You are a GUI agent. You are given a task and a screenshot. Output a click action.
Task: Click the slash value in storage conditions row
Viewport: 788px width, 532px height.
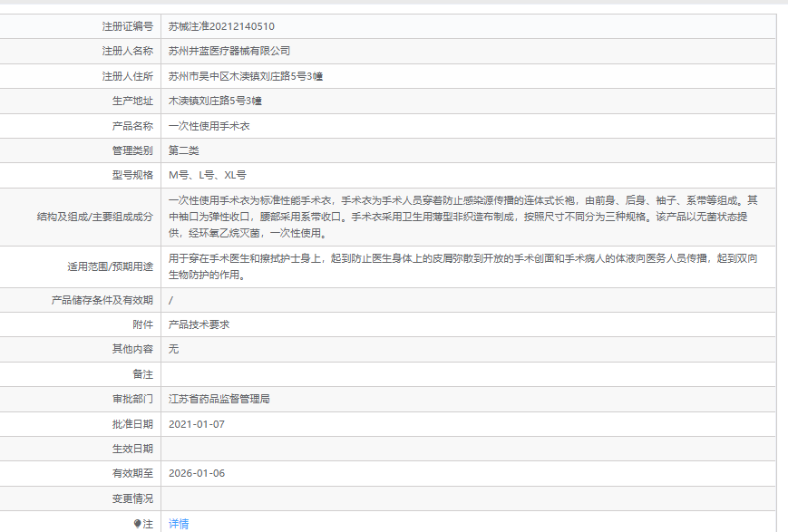pos(170,300)
